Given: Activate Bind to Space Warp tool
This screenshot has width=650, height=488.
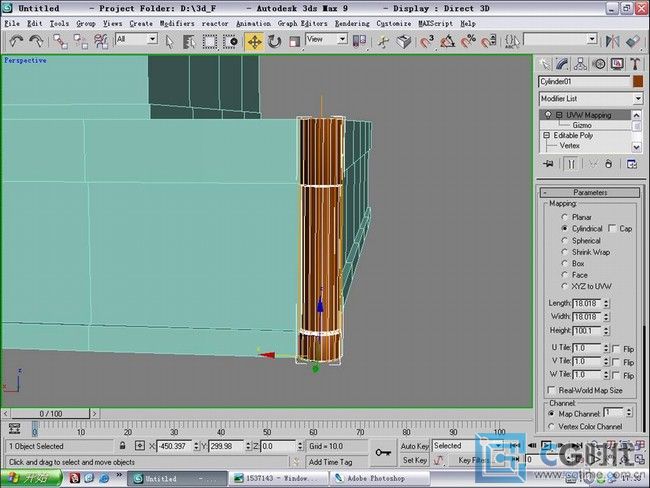Looking at the screenshot, I should [x=101, y=41].
